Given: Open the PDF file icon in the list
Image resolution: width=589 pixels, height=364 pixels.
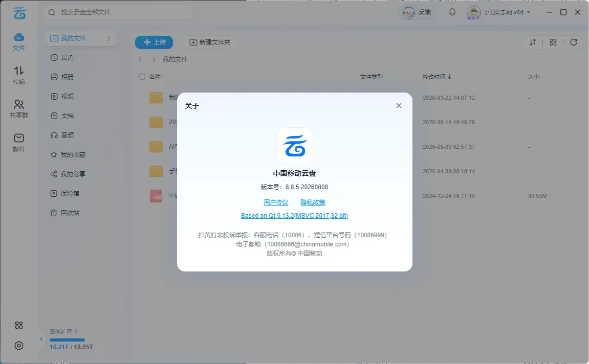Looking at the screenshot, I should click(x=156, y=196).
